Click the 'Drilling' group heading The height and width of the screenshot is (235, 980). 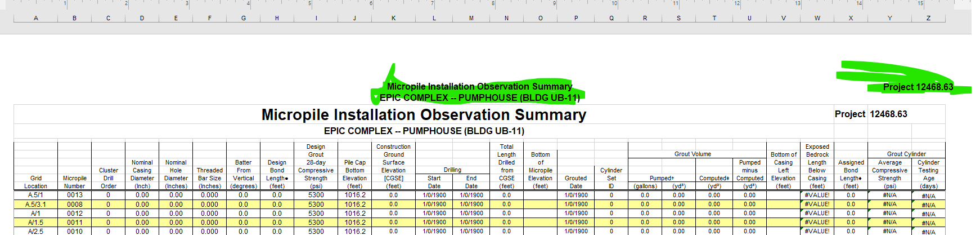click(x=452, y=170)
